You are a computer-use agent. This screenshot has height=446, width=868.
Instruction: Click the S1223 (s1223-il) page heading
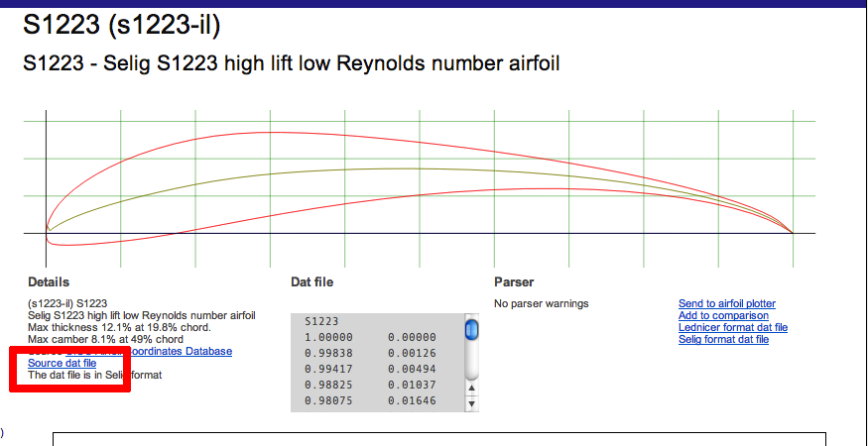[x=122, y=26]
